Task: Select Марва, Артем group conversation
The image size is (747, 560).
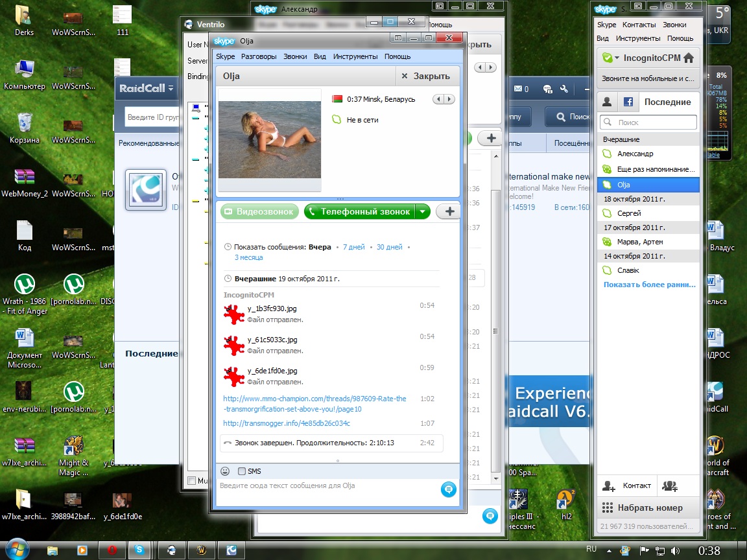Action: click(648, 241)
